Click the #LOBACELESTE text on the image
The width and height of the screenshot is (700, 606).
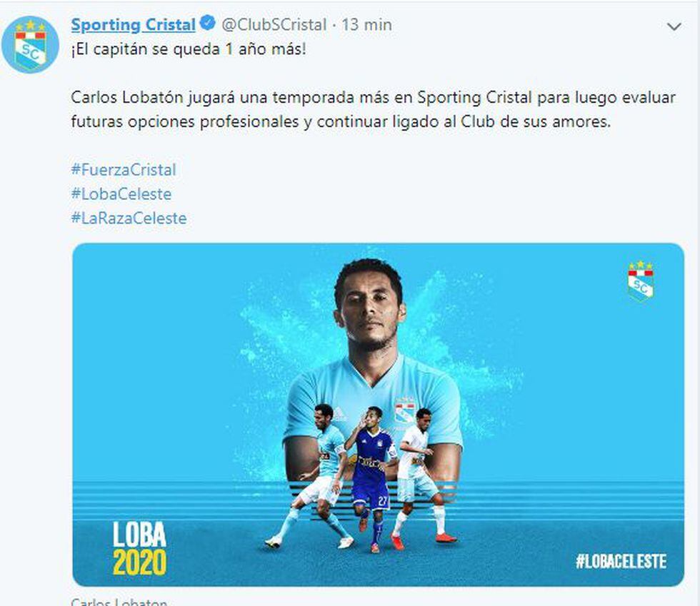pyautogui.click(x=621, y=561)
